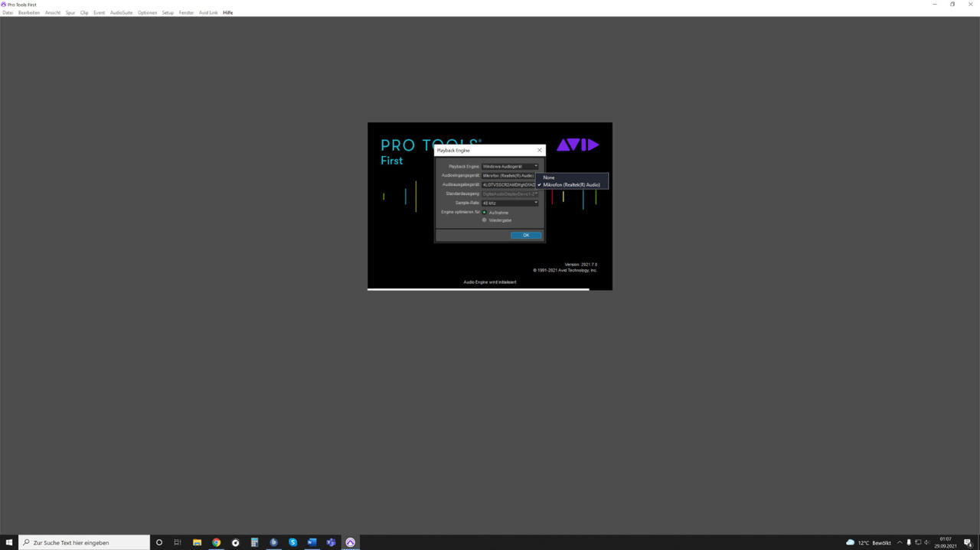
Task: Open Skype from the taskbar
Action: point(292,542)
